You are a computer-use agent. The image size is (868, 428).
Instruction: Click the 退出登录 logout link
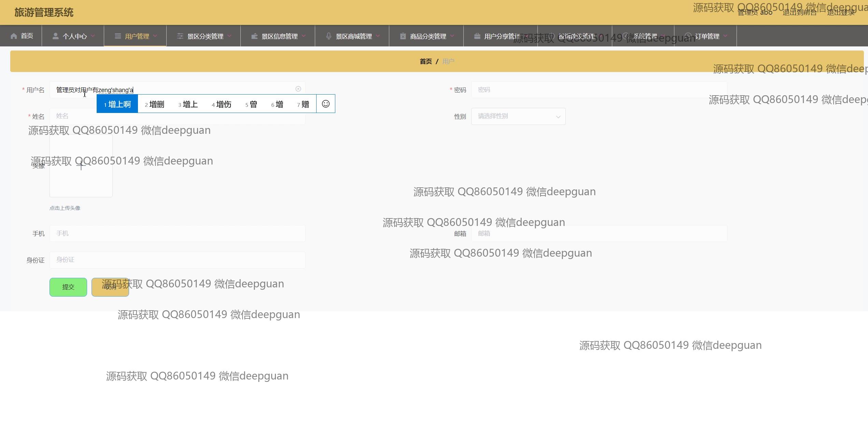coord(840,13)
